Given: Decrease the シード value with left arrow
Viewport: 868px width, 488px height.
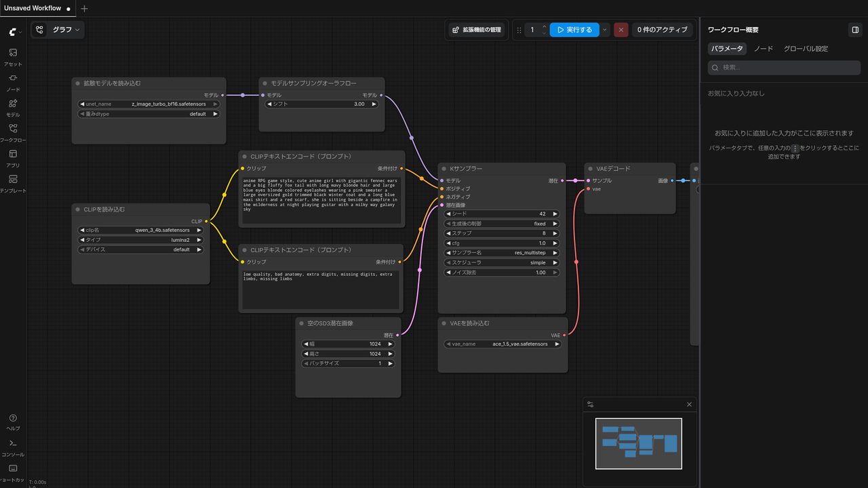Looking at the screenshot, I should [448, 213].
